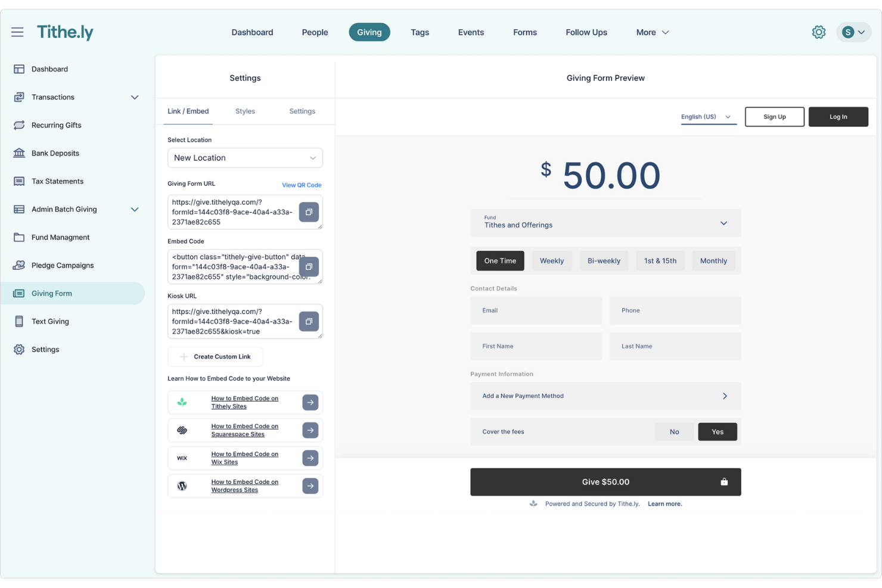Select the Recurring Gifts sidebar icon
This screenshot has width=882, height=588.
pyautogui.click(x=20, y=125)
